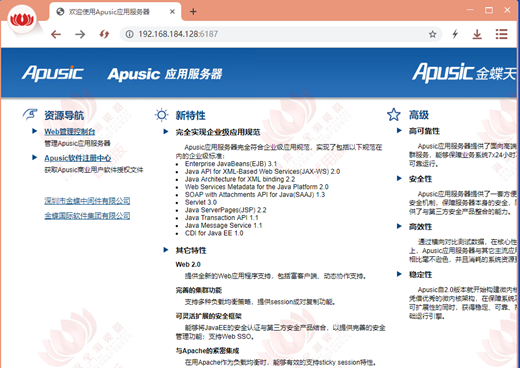Click the browser lotus logo icon
This screenshot has height=368, width=520.
point(22,19)
